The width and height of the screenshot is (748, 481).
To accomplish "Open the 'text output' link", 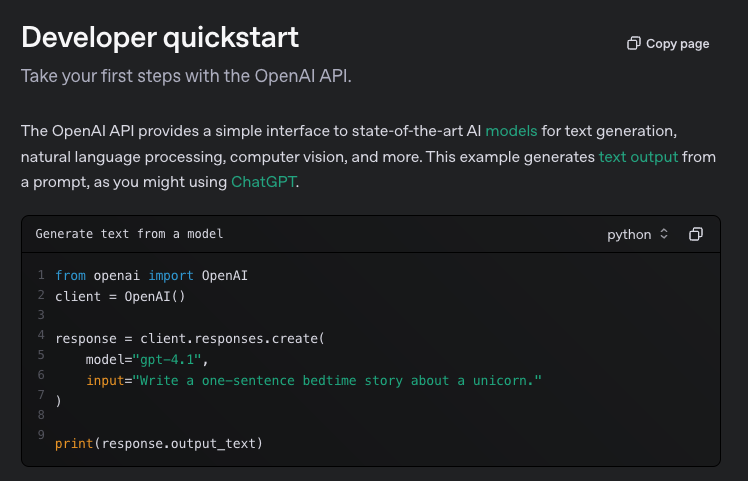I will point(638,157).
